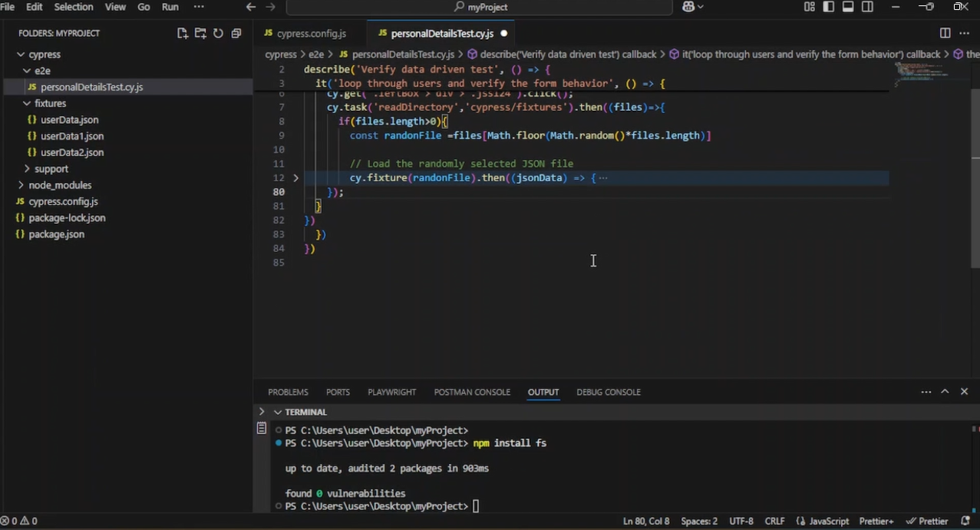Click the New Folder icon in Explorer
Screen dimensions: 980x530
pyautogui.click(x=200, y=33)
